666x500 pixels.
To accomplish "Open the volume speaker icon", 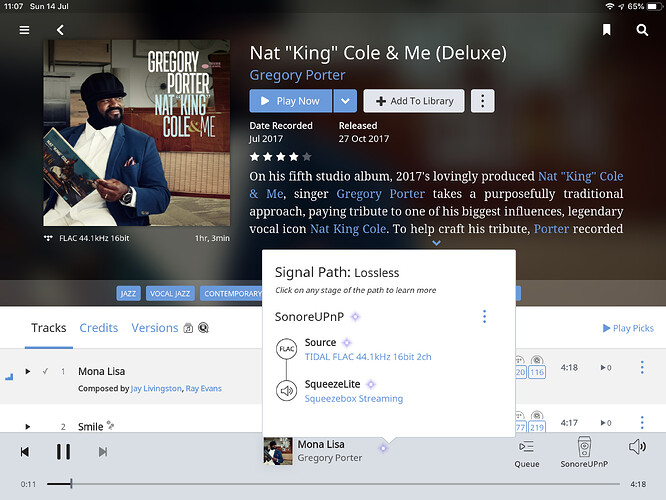I will click(x=637, y=447).
